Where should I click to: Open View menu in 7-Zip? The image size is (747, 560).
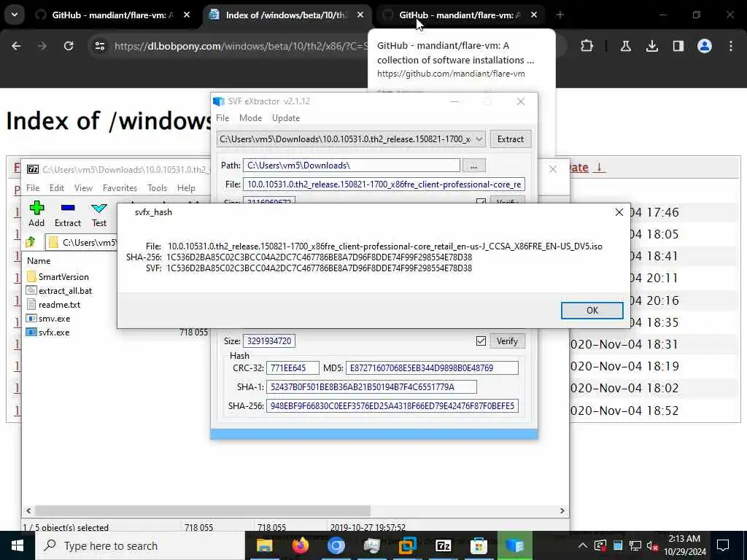[x=83, y=188]
